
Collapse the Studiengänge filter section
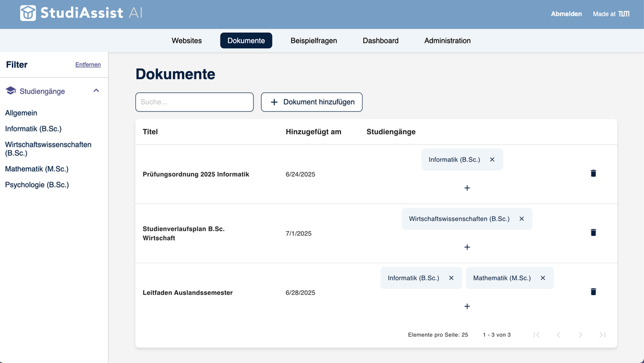coord(96,90)
